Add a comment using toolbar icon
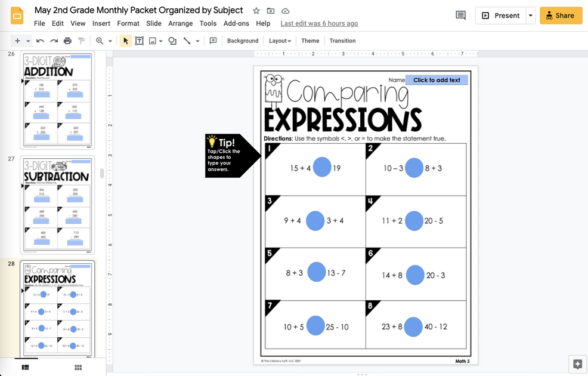The width and height of the screenshot is (588, 376). tap(213, 41)
